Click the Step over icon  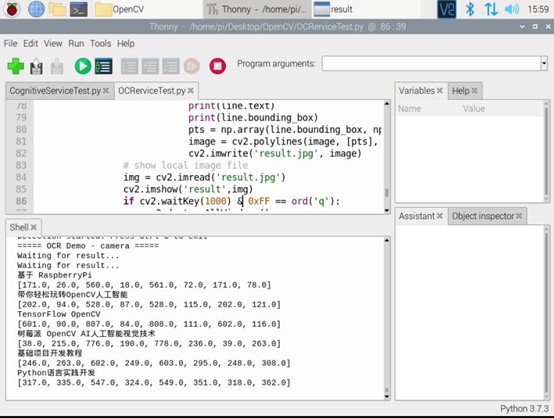[130, 66]
